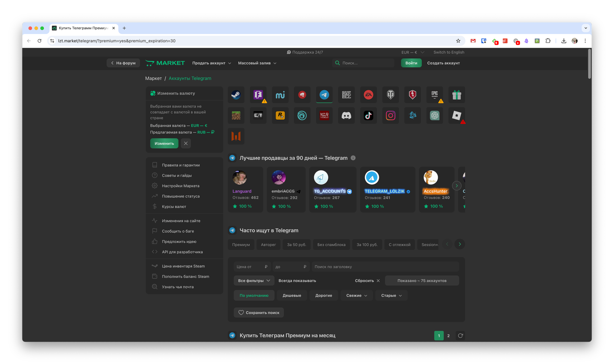Choose the Instagram accounts category icon
614x364 pixels.
(391, 116)
